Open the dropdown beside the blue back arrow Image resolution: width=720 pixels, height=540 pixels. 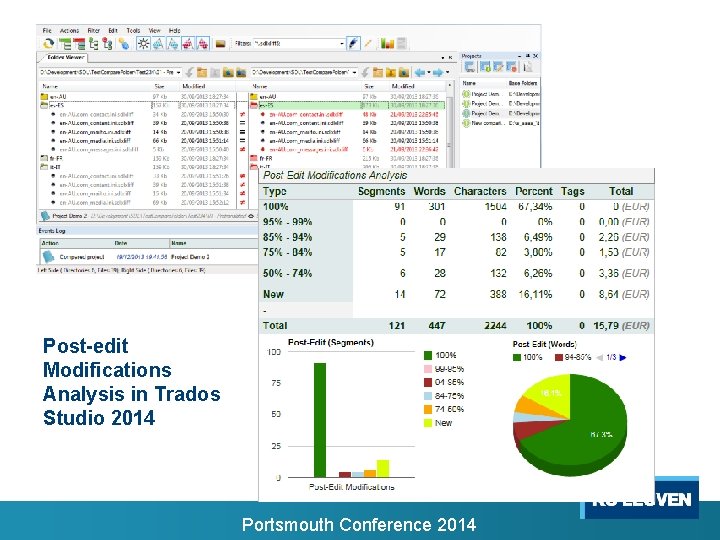428,73
